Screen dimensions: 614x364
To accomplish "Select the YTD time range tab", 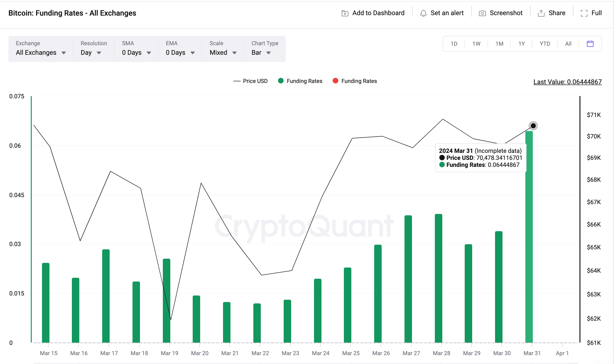I will (x=544, y=44).
